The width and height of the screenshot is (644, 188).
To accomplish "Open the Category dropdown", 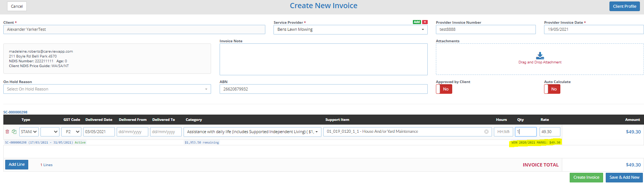I will 252,132.
